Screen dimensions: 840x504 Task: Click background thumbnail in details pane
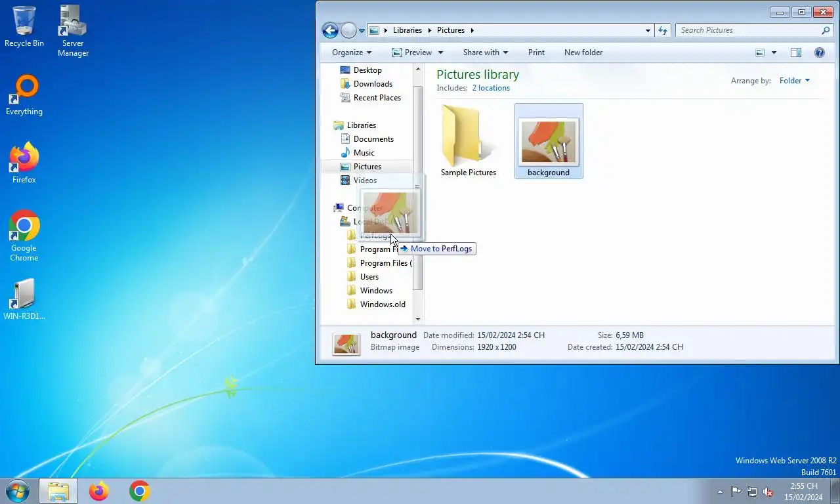(346, 343)
